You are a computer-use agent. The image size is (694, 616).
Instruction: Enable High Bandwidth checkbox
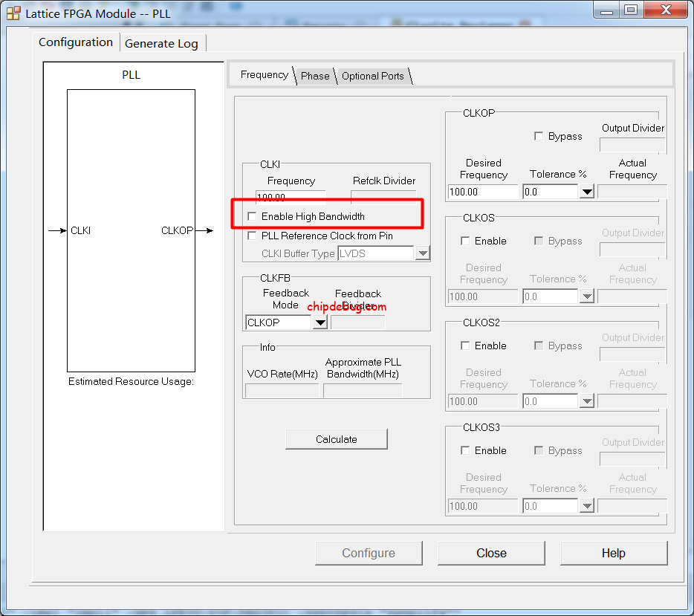tap(252, 216)
